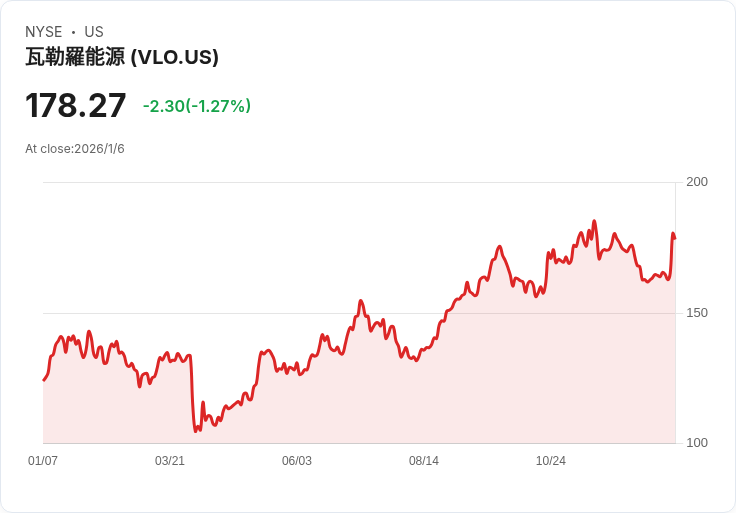Click the chart line's starting point at 01/07

click(x=44, y=380)
